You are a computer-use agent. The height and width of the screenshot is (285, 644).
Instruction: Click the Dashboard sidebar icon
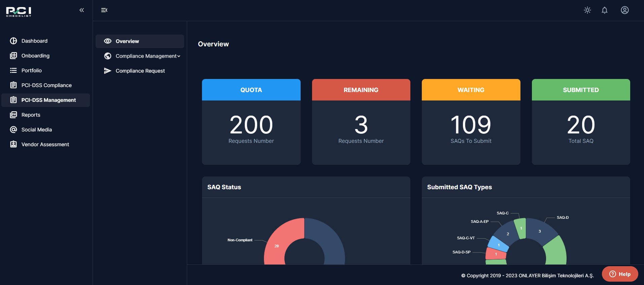[13, 41]
